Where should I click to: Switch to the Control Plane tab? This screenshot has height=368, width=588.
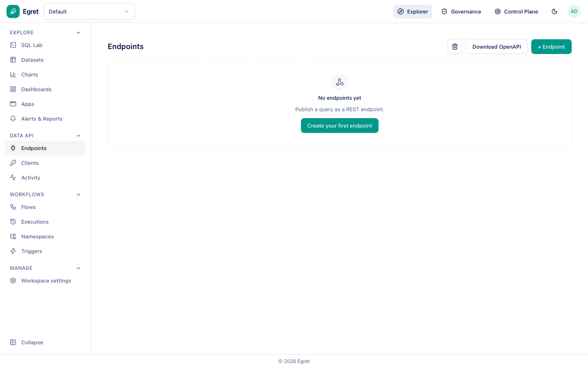click(516, 11)
